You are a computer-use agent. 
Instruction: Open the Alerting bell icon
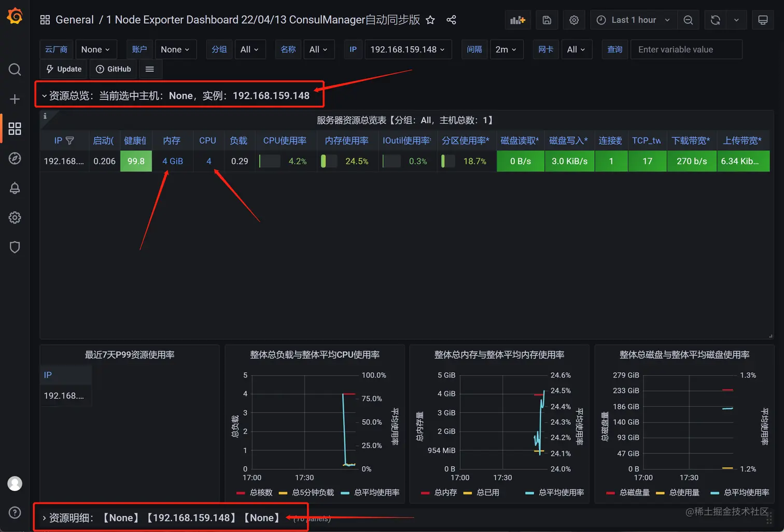click(15, 188)
